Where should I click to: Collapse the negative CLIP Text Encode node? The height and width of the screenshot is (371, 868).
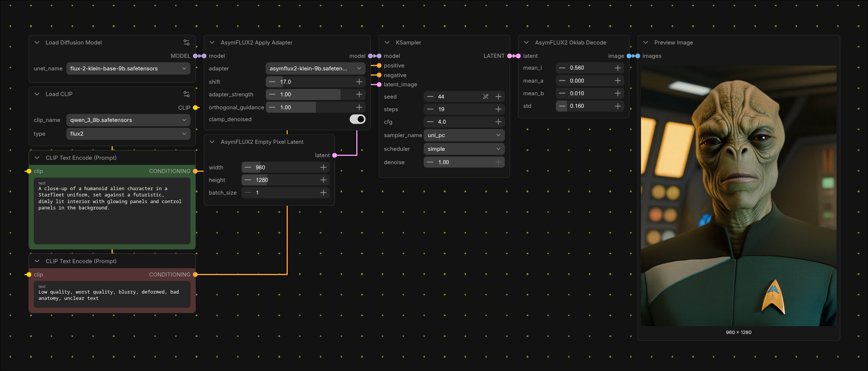coord(37,261)
